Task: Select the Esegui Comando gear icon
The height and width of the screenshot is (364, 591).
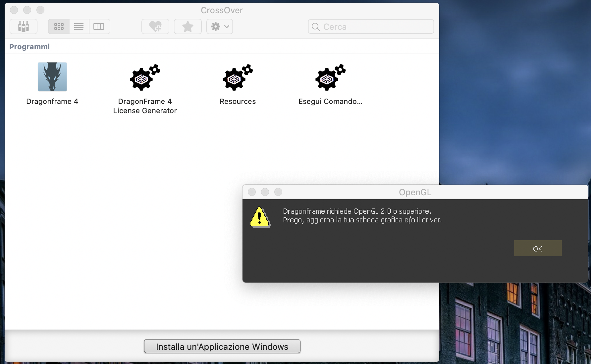Action: coord(330,77)
